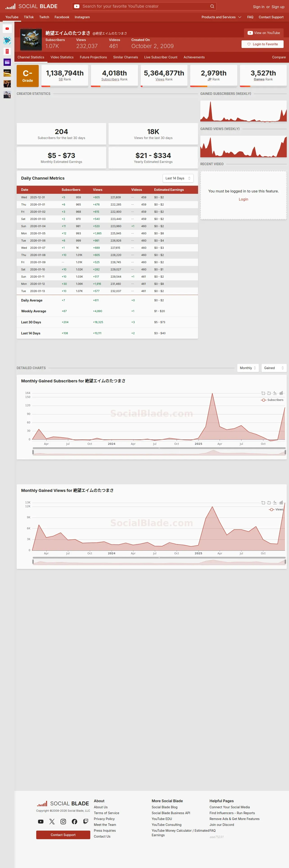Open the Monthly interval dropdown

coord(248,368)
